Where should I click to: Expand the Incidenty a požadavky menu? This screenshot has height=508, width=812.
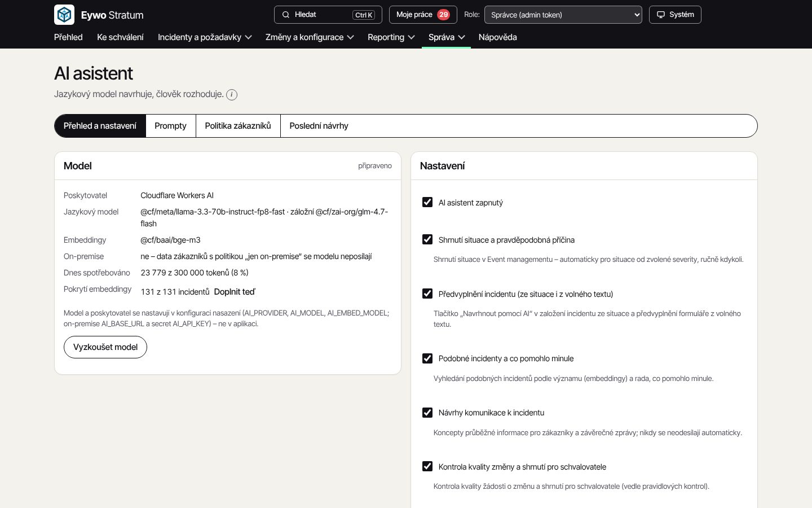[x=205, y=37]
